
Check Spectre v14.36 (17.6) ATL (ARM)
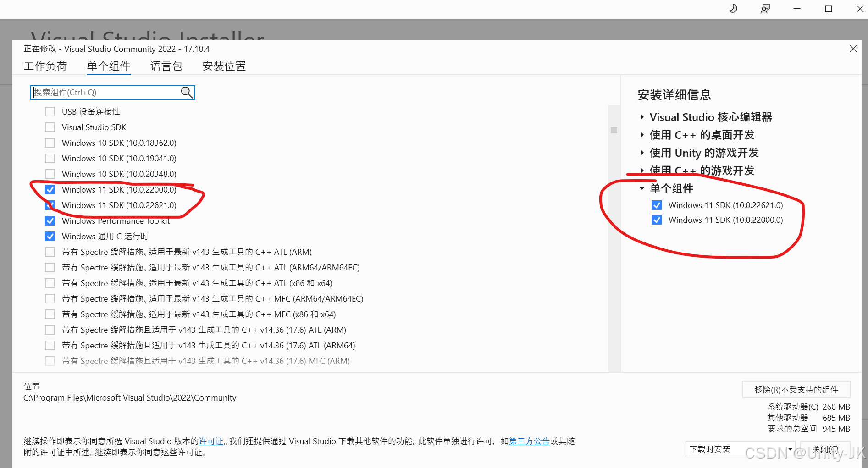click(x=50, y=330)
